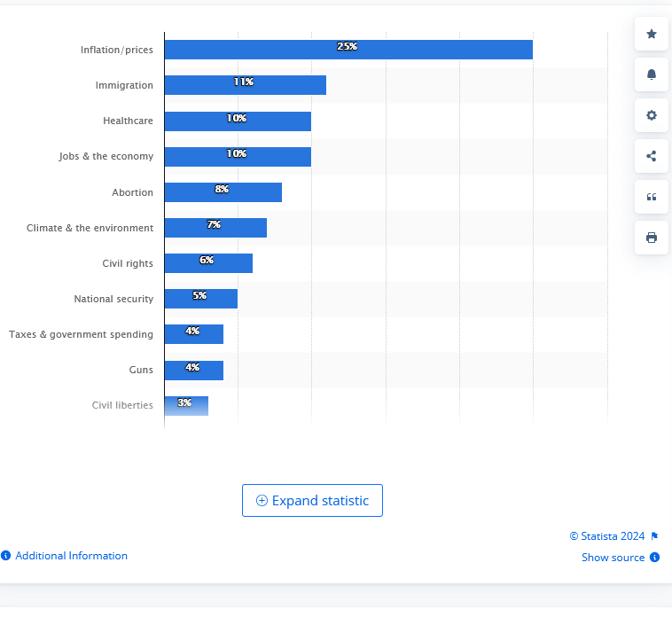Click the Abortion 8% bar
Screen dimensions: 672x617
tap(223, 192)
